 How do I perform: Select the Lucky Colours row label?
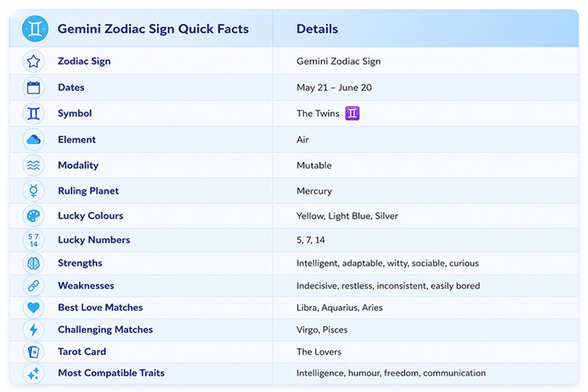click(x=91, y=215)
